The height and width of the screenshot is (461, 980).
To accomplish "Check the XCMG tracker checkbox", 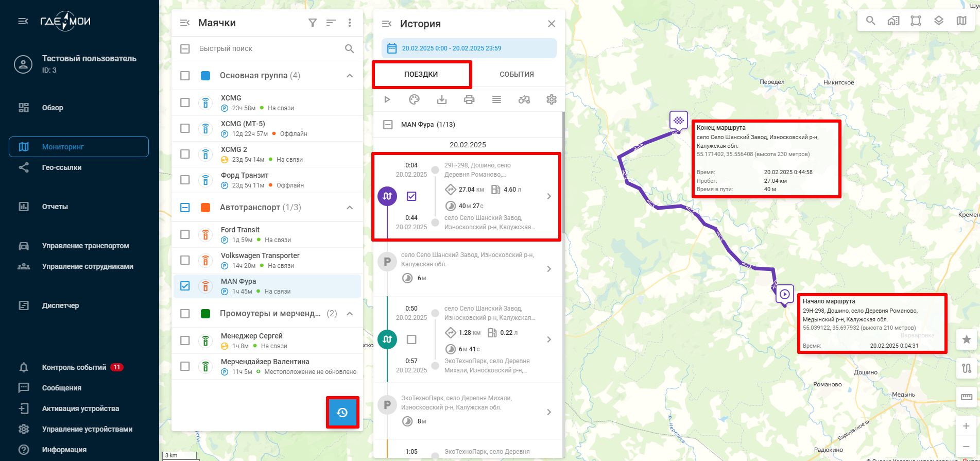I will point(185,103).
